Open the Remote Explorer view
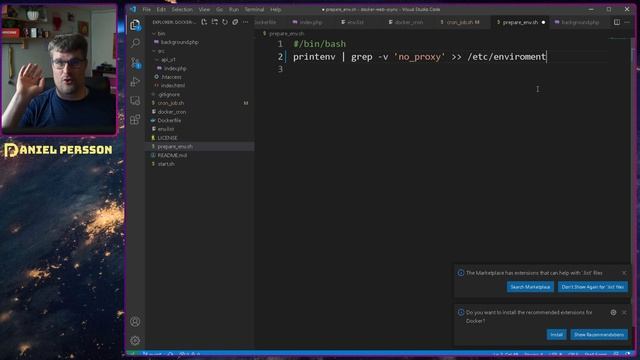Screen dimensions: 640x360 135,101
